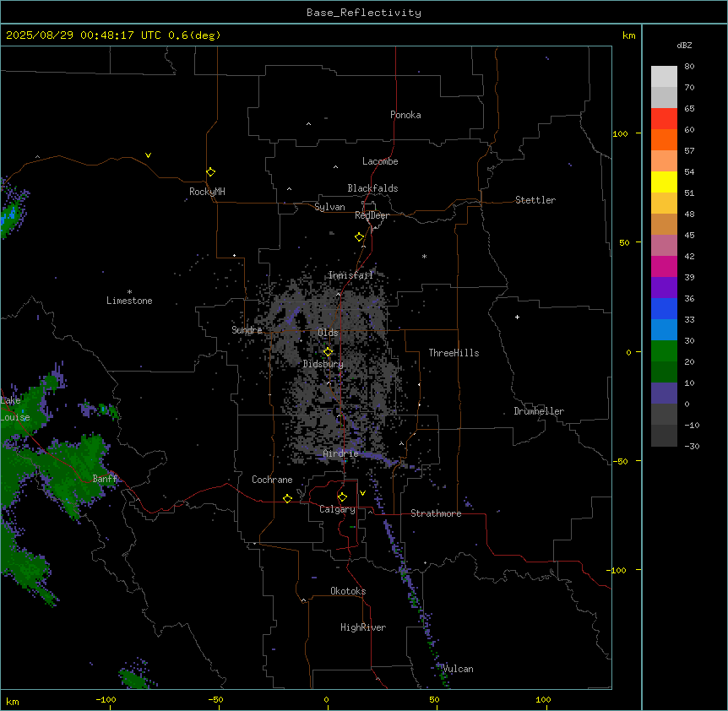
Task: Click the 100 tick on the vertical km axis
Action: pyautogui.click(x=620, y=133)
